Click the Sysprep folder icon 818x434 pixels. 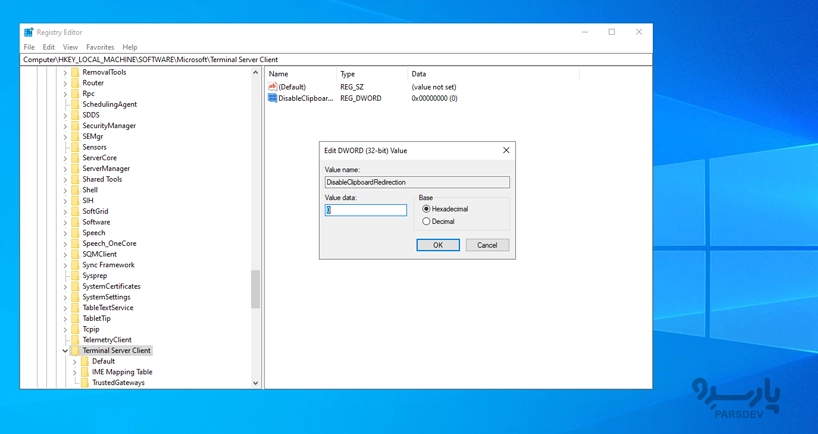(x=75, y=275)
